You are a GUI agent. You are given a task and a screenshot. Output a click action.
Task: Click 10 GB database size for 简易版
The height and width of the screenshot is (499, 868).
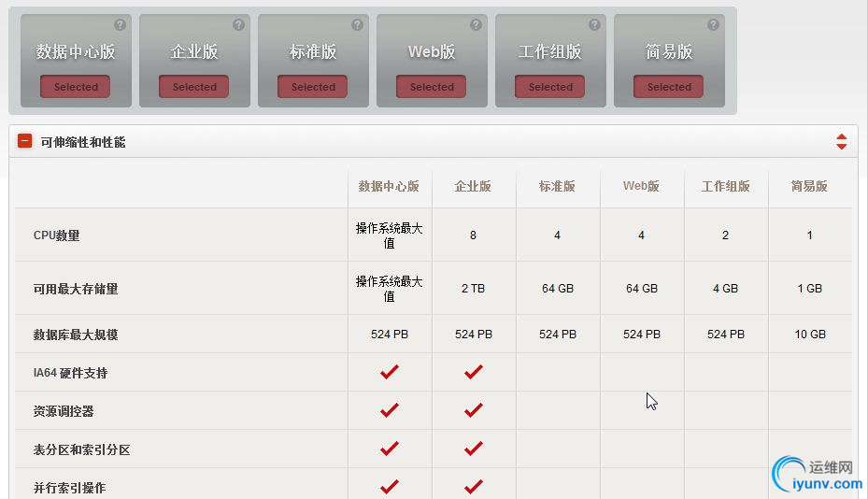click(810, 335)
